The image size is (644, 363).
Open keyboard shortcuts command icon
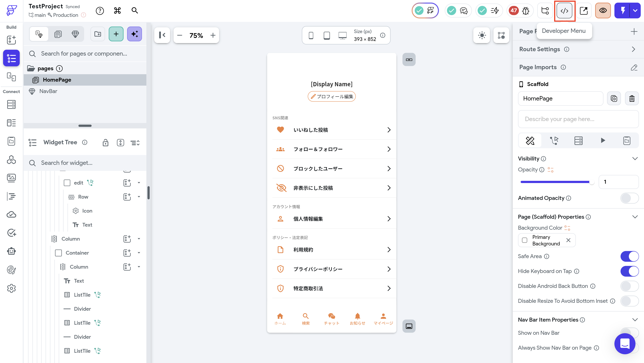117,11
